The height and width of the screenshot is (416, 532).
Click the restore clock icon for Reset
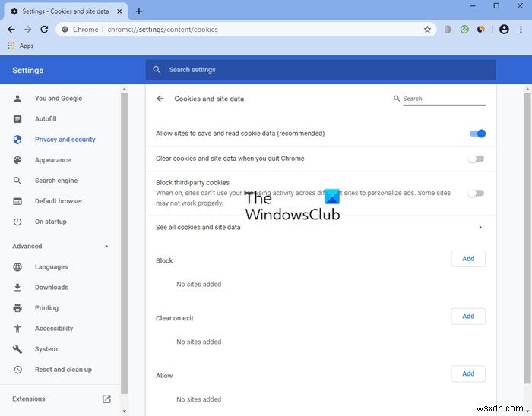(x=17, y=370)
